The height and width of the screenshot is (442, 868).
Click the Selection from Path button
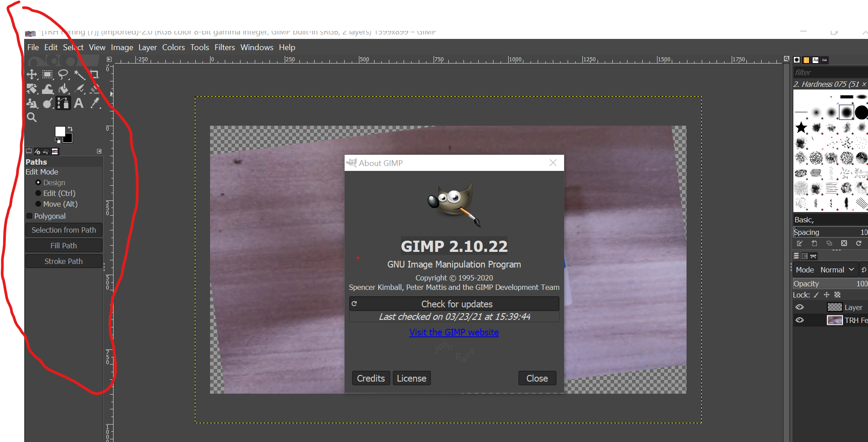64,230
